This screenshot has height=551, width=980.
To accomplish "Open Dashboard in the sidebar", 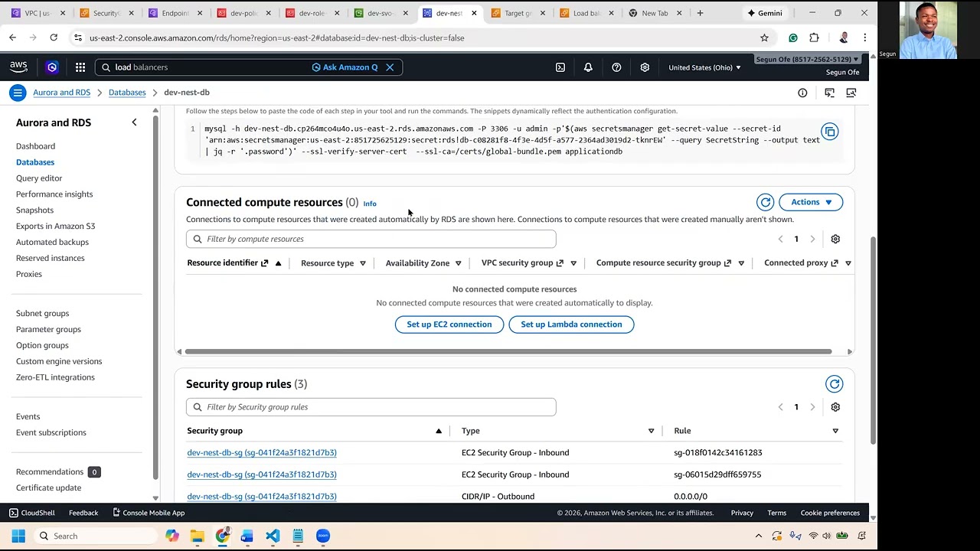I will (35, 146).
